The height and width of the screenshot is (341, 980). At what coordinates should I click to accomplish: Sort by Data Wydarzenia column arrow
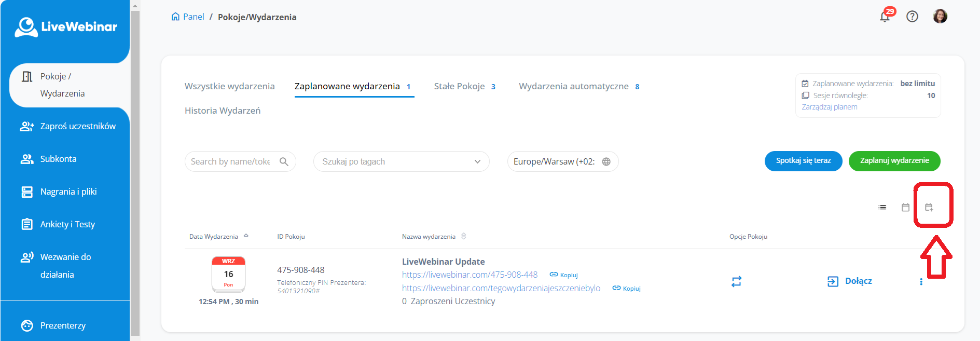click(246, 236)
